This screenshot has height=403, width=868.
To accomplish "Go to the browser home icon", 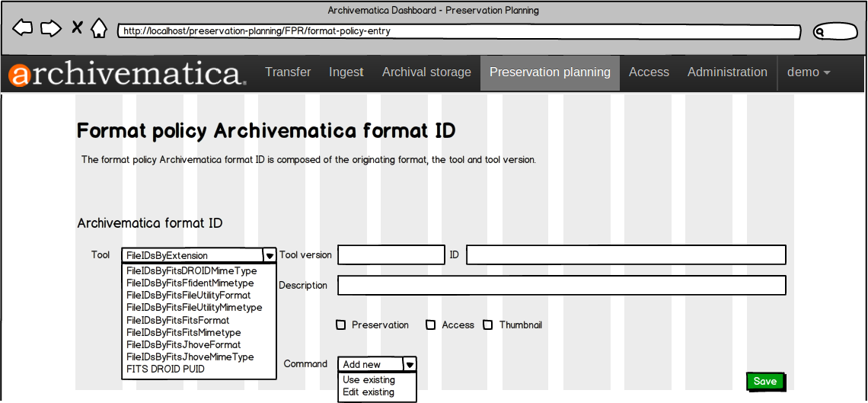I will click(x=99, y=29).
